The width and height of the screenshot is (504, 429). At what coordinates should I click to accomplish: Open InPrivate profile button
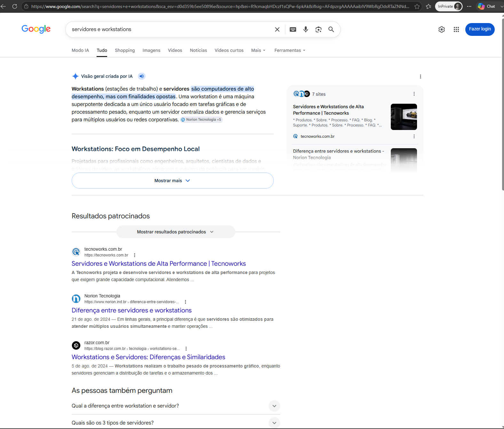449,6
